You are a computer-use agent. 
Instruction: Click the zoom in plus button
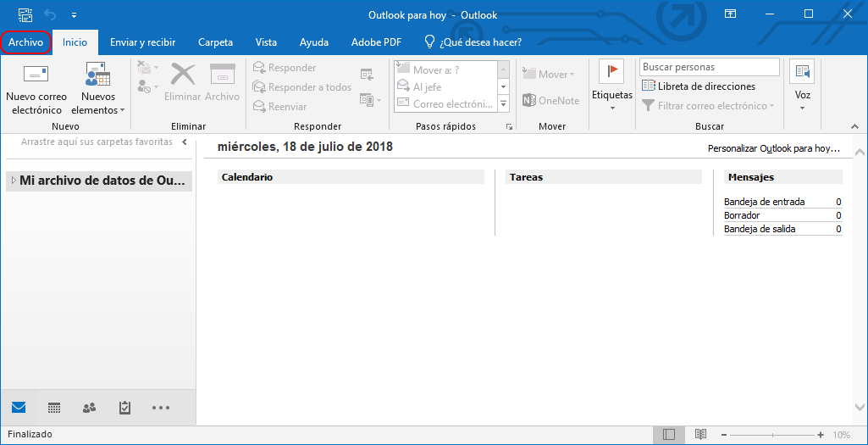point(821,435)
